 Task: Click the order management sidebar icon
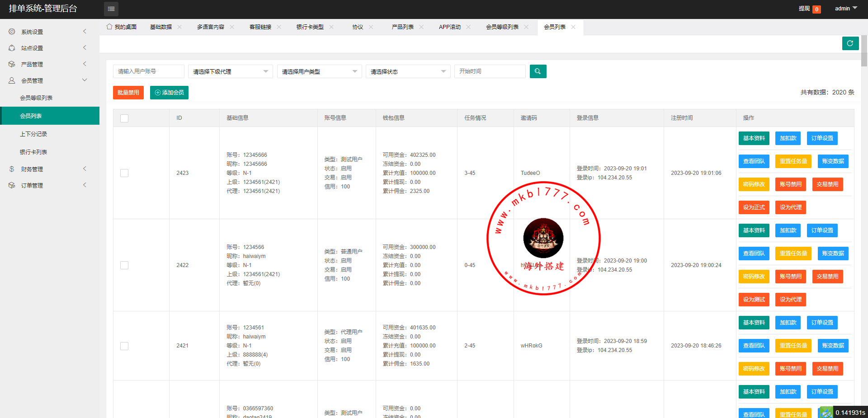tap(12, 185)
